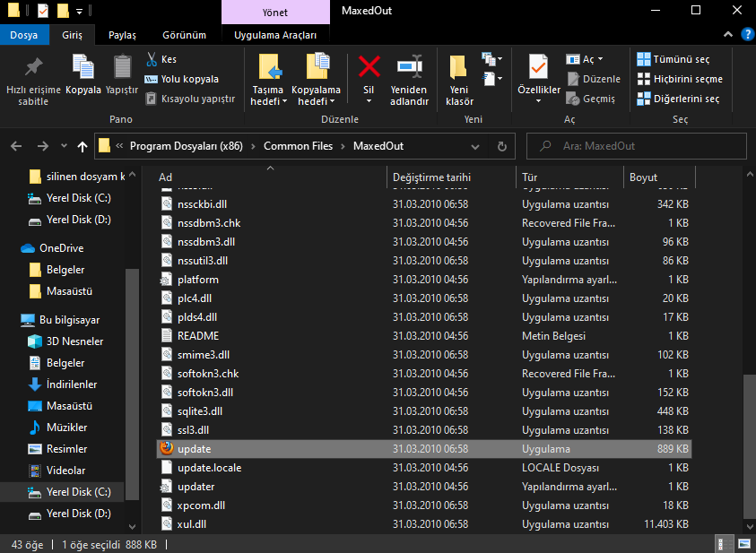This screenshot has height=553, width=756.
Task: Expand address bar history dropdown
Action: [475, 146]
